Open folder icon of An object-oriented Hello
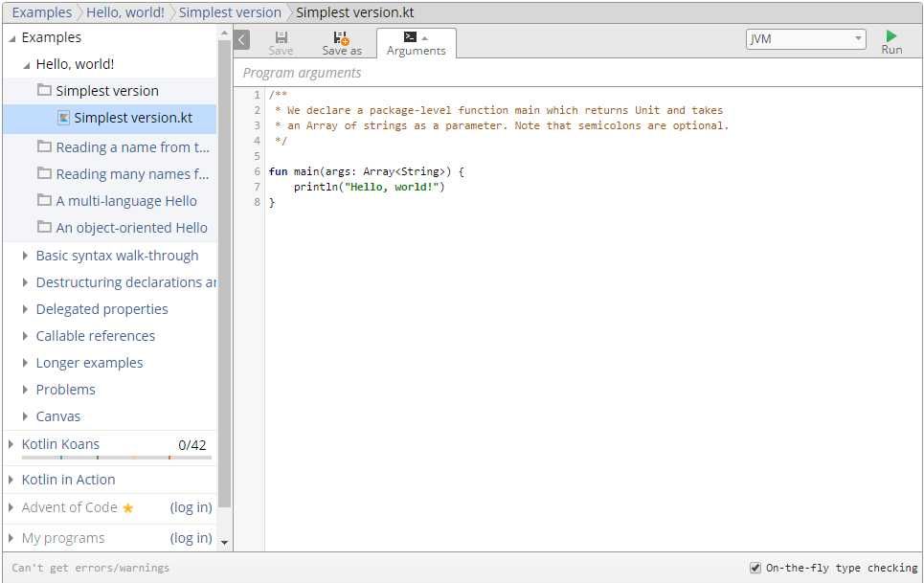Image resolution: width=924 pixels, height=583 pixels. (x=44, y=226)
